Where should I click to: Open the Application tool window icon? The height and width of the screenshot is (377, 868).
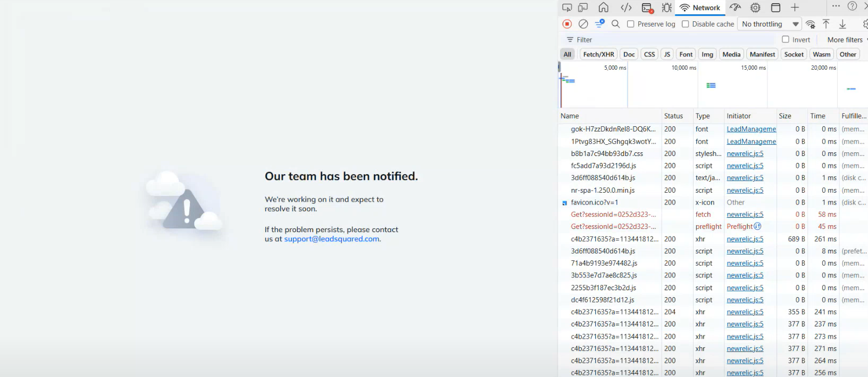tap(775, 7)
